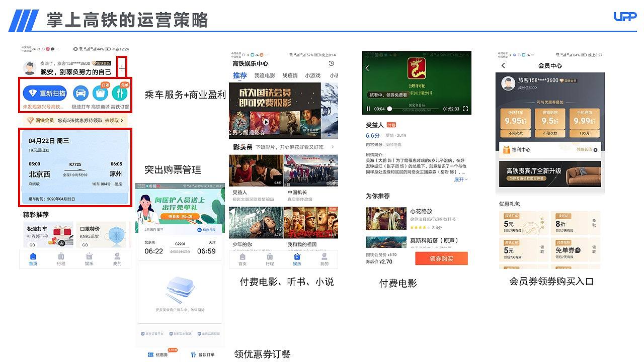Tap the 切换行程 switch trip button
Image resolution: width=644 pixels, height=362 pixels.
[206, 230]
